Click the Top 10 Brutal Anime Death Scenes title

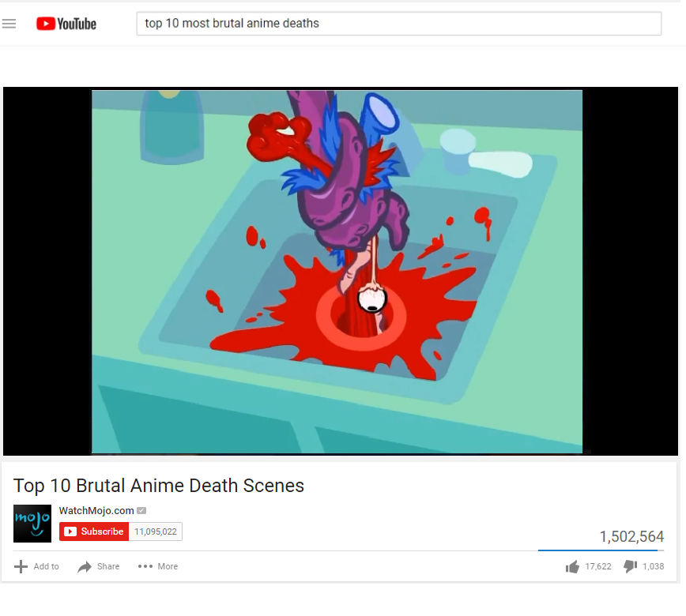coord(159,486)
